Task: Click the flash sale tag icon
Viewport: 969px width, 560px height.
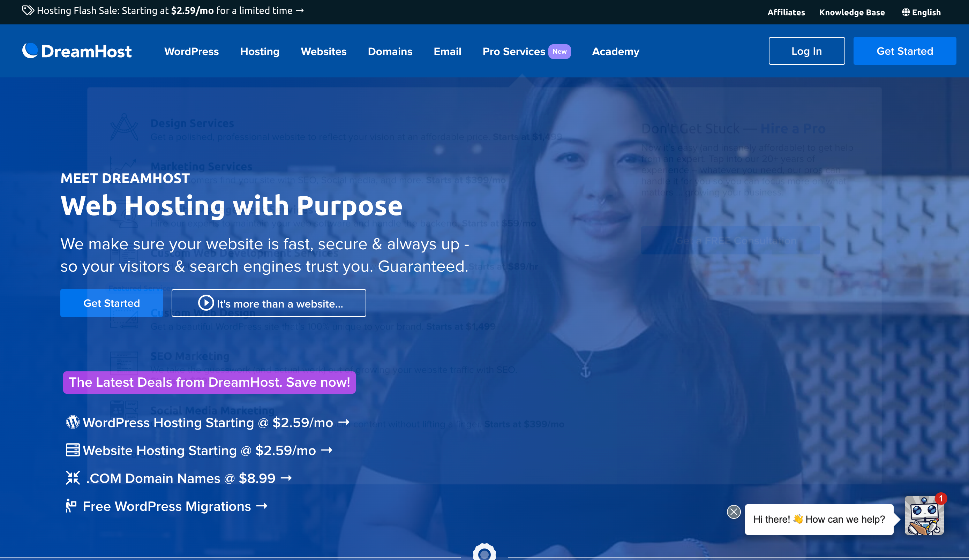Action: click(28, 10)
